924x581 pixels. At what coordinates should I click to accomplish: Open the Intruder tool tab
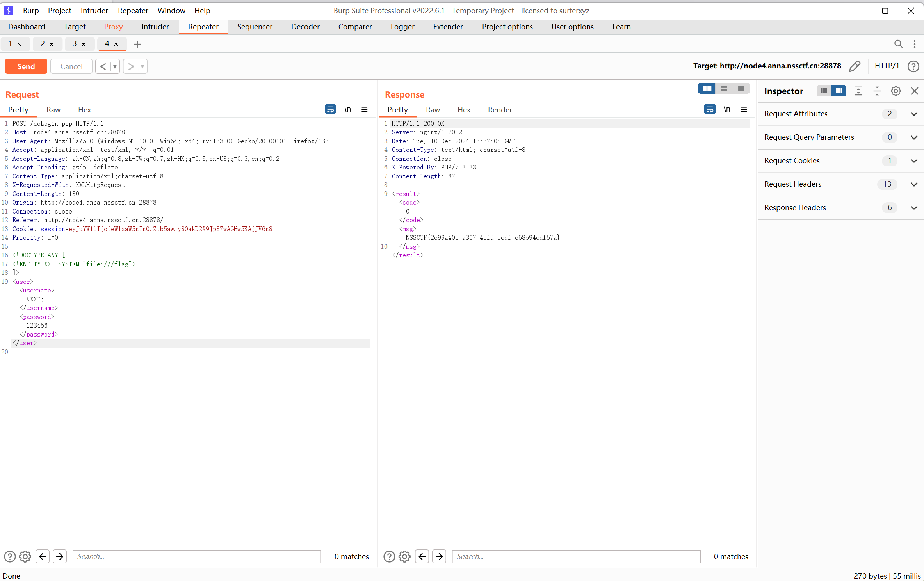[155, 27]
